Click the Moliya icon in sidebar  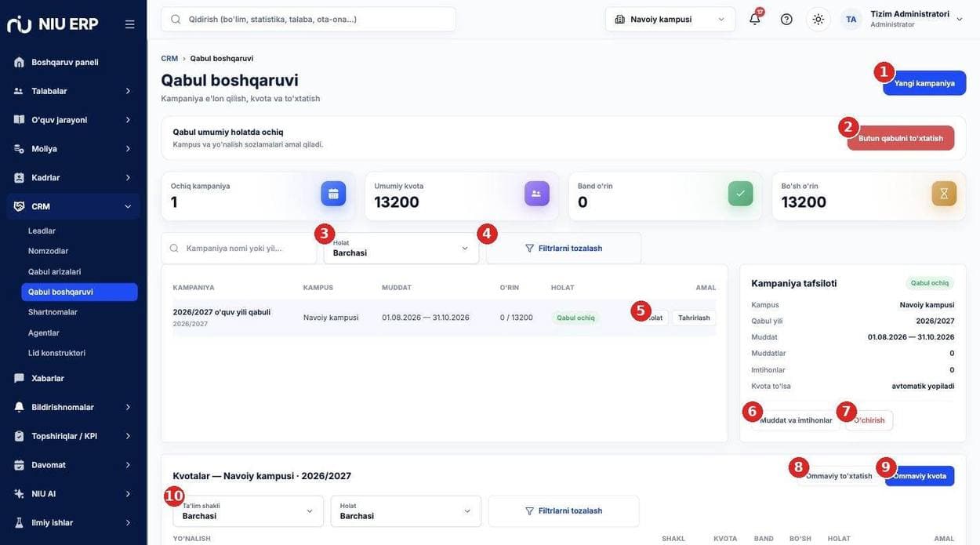(x=19, y=149)
